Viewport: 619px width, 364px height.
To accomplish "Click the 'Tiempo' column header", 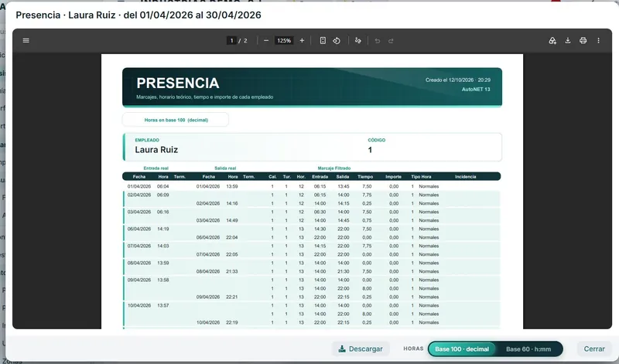I will pyautogui.click(x=365, y=177).
